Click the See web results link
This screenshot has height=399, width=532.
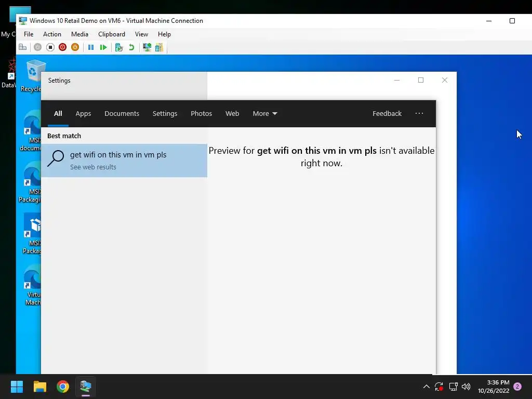coord(93,167)
